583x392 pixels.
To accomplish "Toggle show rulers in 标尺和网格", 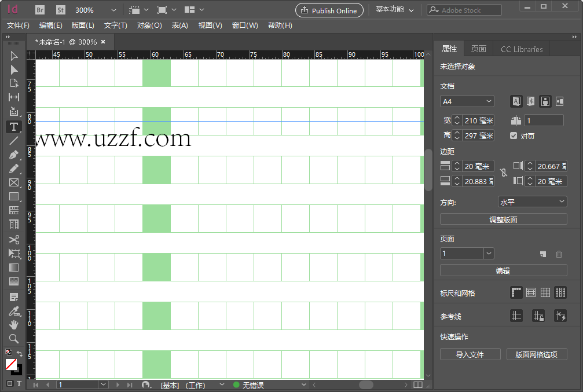I will click(516, 293).
